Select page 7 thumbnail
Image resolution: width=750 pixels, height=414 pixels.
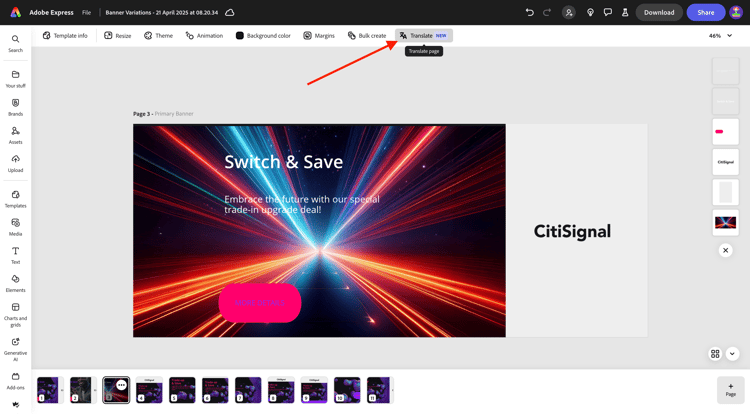[248, 390]
